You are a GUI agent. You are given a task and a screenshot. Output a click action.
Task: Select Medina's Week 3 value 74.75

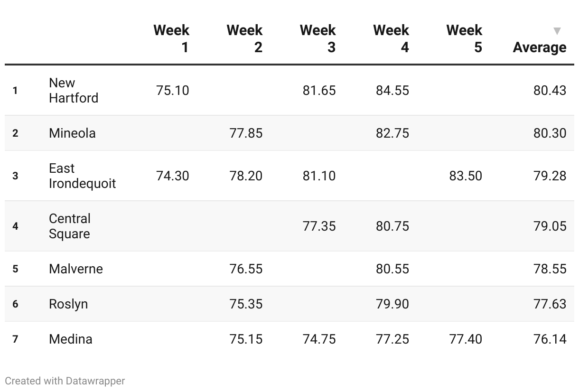point(319,339)
